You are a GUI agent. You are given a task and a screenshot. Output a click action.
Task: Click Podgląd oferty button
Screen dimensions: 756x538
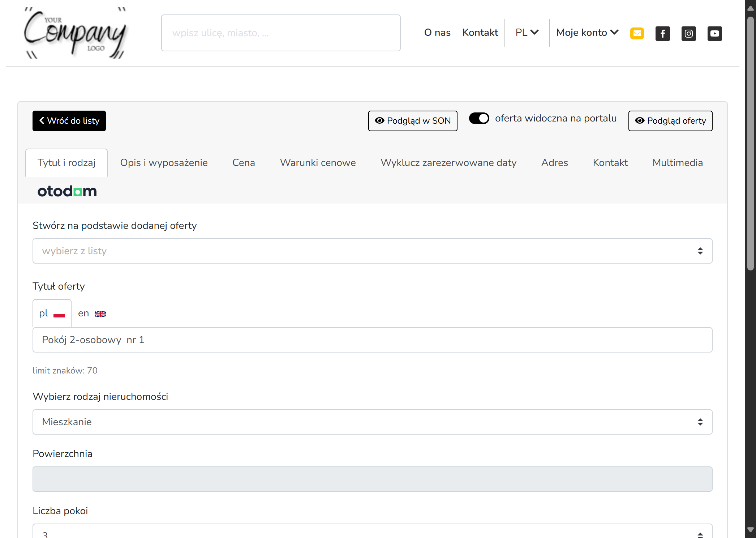670,121
